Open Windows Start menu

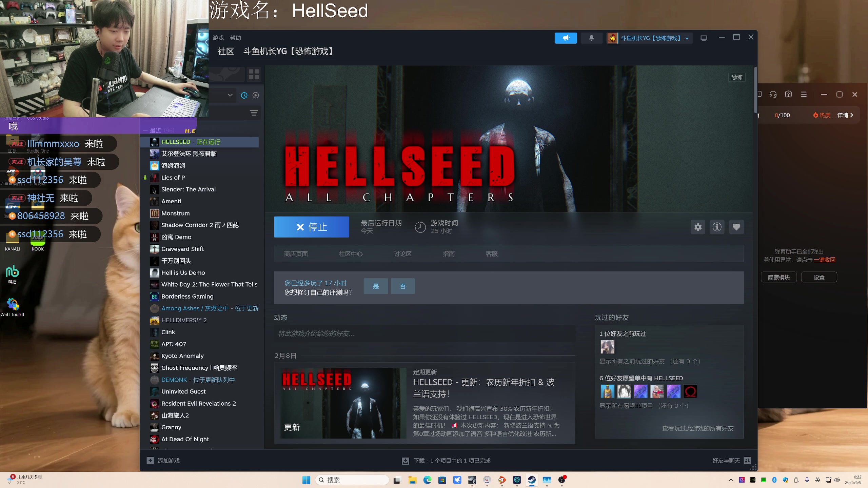306,480
